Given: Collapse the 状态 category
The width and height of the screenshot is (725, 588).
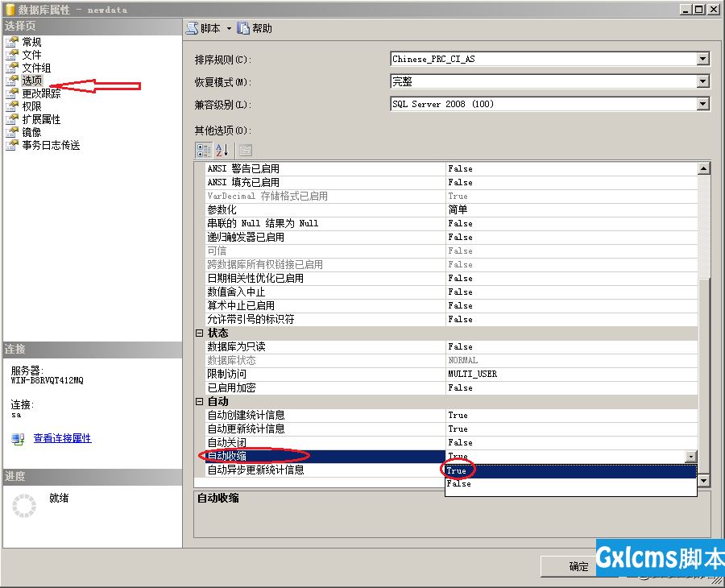Looking at the screenshot, I should point(199,333).
